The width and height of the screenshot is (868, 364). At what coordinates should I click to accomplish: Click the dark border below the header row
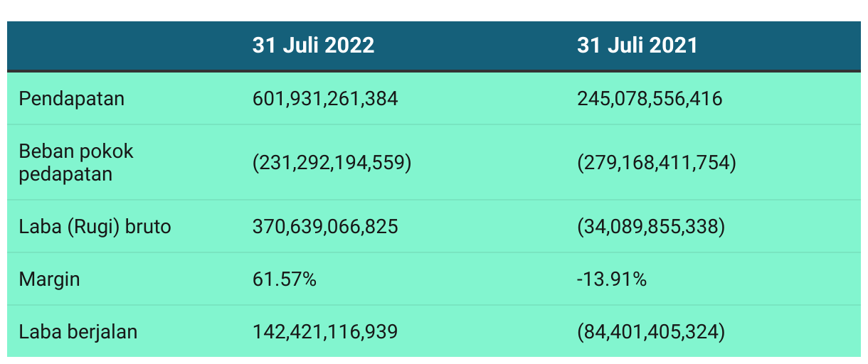[x=434, y=71]
